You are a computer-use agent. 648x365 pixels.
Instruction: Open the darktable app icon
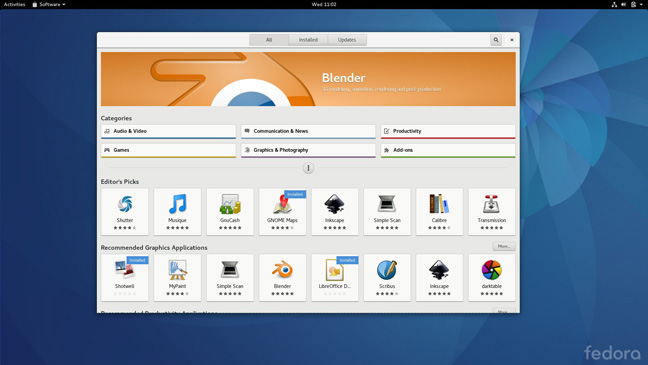[491, 270]
